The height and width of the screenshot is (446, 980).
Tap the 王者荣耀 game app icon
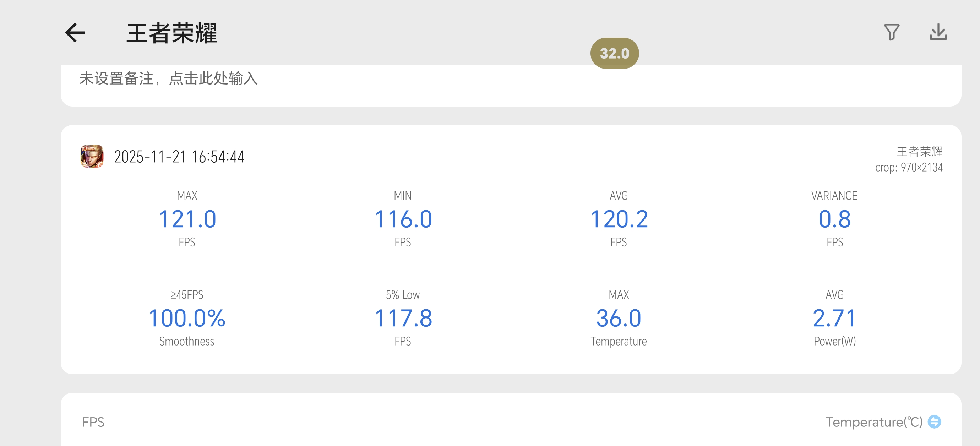tap(92, 156)
